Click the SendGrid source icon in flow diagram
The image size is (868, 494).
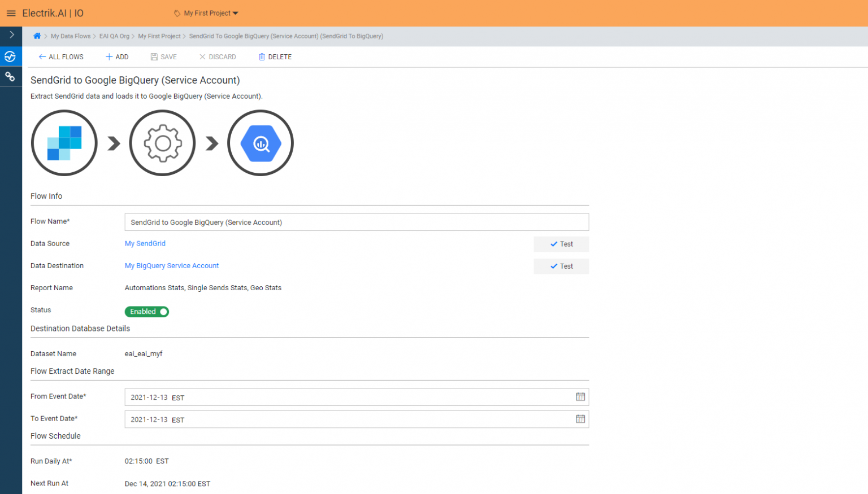pos(64,143)
